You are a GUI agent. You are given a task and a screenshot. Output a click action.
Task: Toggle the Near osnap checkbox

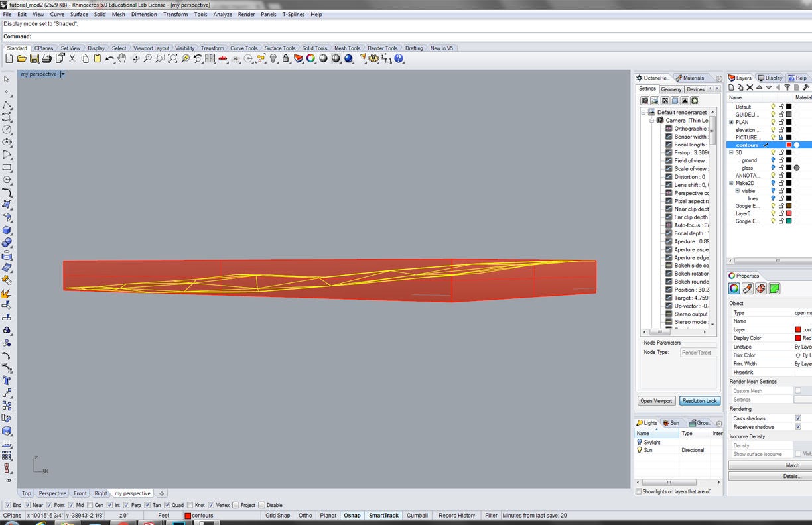pyautogui.click(x=28, y=505)
